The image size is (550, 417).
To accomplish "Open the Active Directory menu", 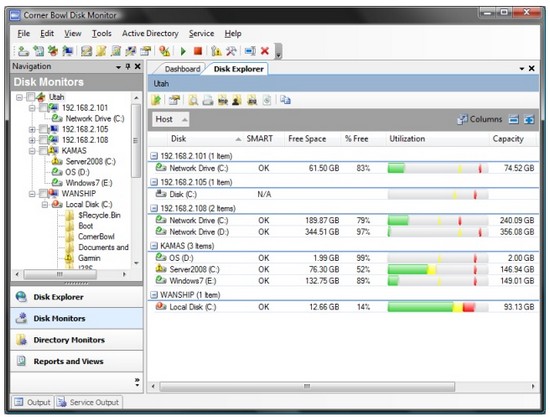I will click(x=150, y=34).
